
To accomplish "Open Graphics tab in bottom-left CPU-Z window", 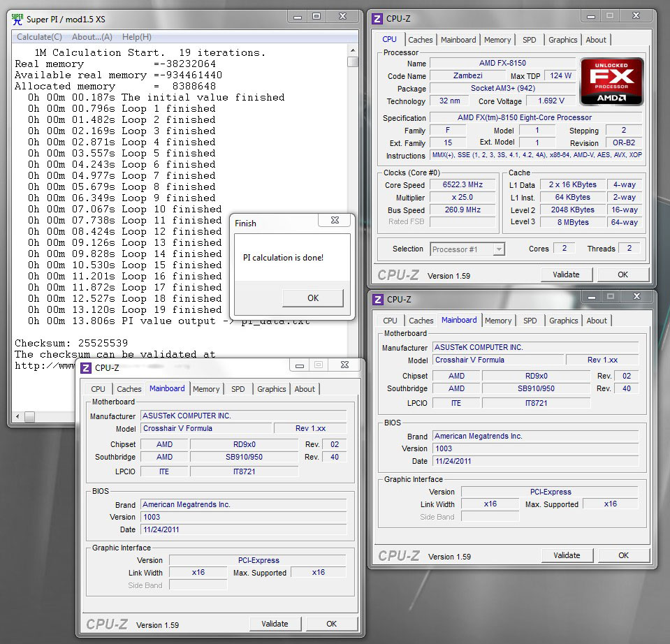I will (x=271, y=389).
